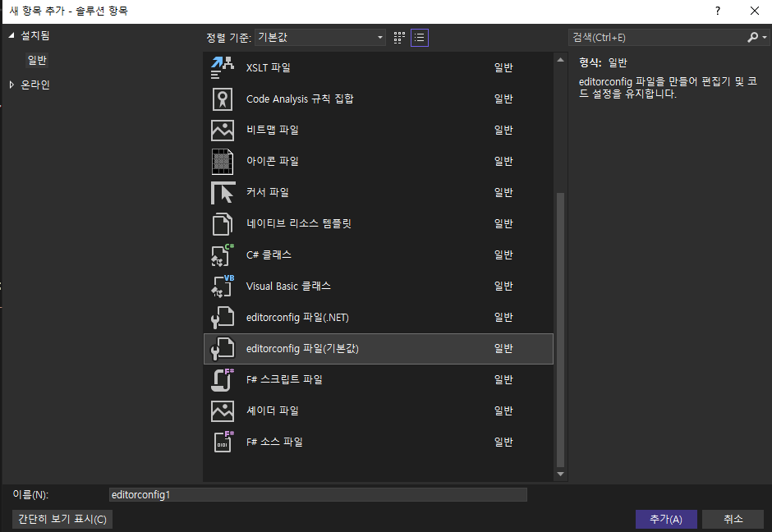Close the 새 항목 추가 dialog
This screenshot has height=532, width=772.
[x=754, y=11]
